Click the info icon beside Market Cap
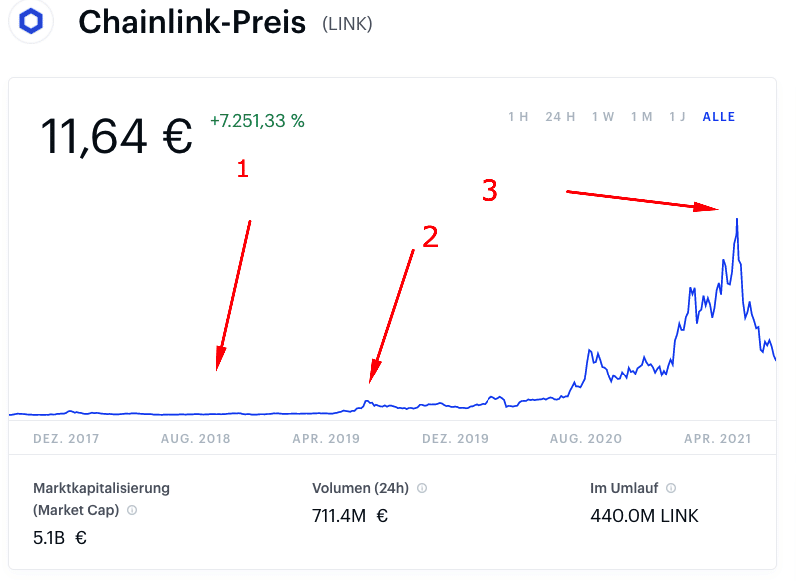 coord(132,510)
